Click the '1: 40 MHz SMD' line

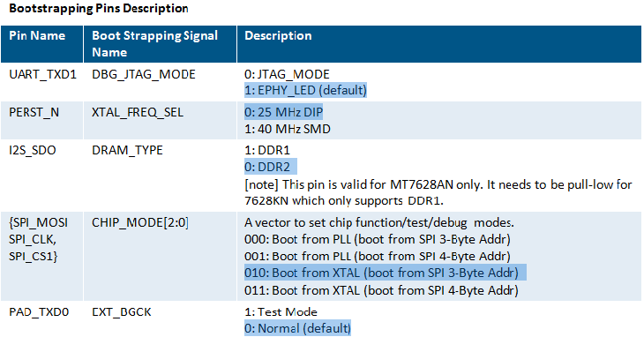pyautogui.click(x=288, y=130)
